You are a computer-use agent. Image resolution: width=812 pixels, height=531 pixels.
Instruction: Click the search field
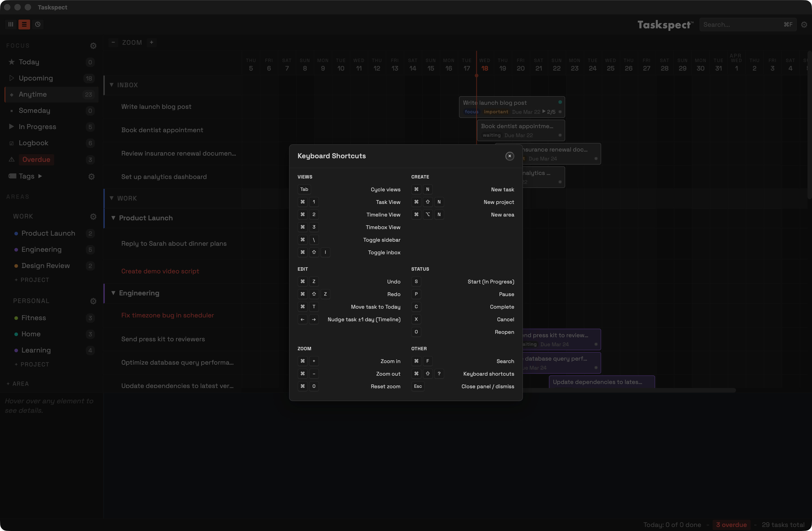point(747,24)
